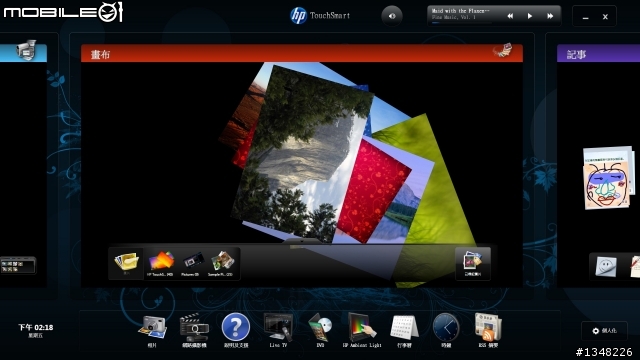This screenshot has width=640, height=360.
Task: Click the HP TouchSmart logo
Action: 320,16
